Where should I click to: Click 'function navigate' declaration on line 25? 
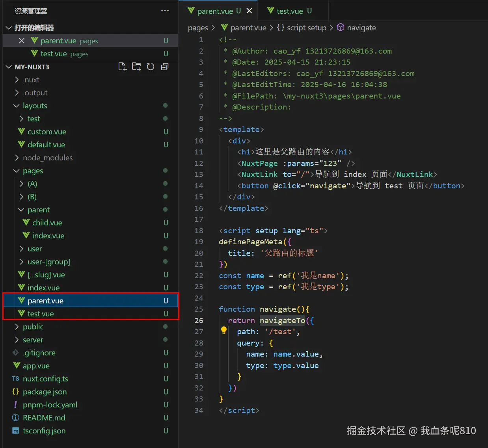coord(257,309)
